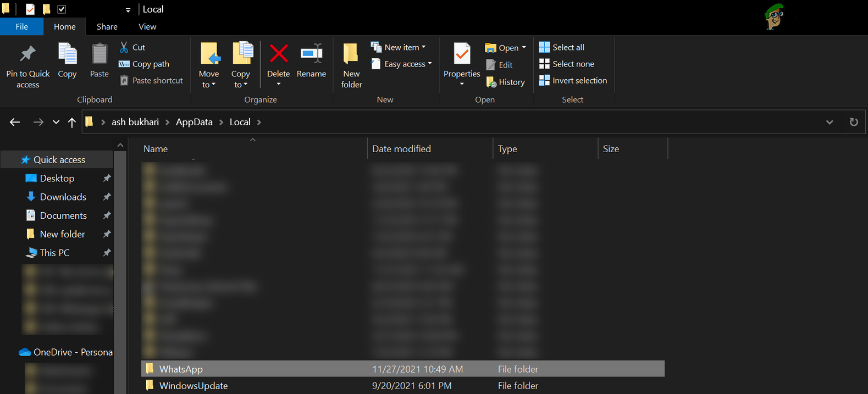Click Copy path in the ribbon
The image size is (868, 394).
point(144,64)
